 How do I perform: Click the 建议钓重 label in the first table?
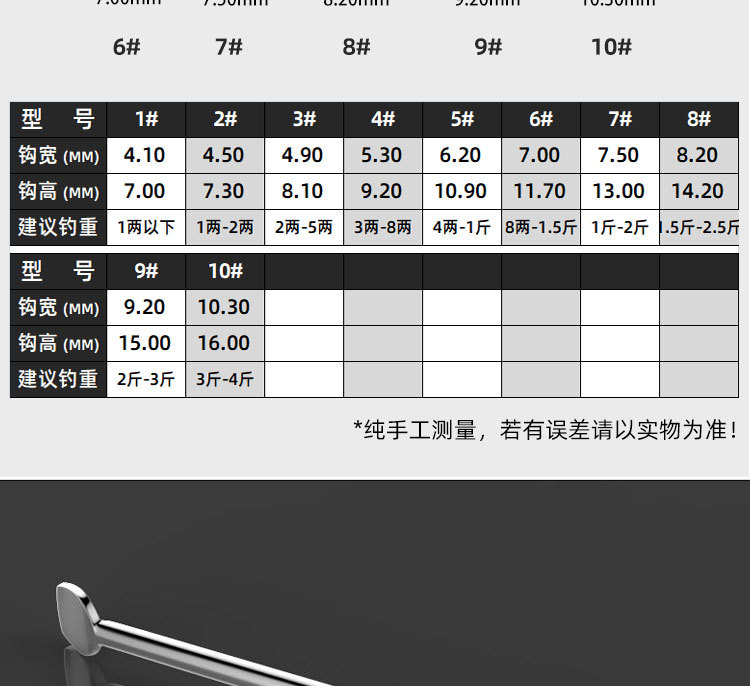tap(58, 227)
